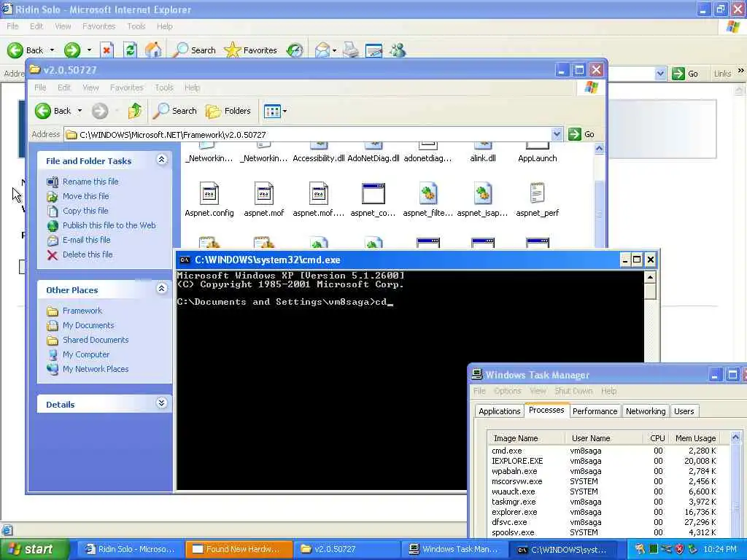Click Messenger icon in Internet Explorer toolbar
The image size is (747, 560).
pyautogui.click(x=398, y=50)
